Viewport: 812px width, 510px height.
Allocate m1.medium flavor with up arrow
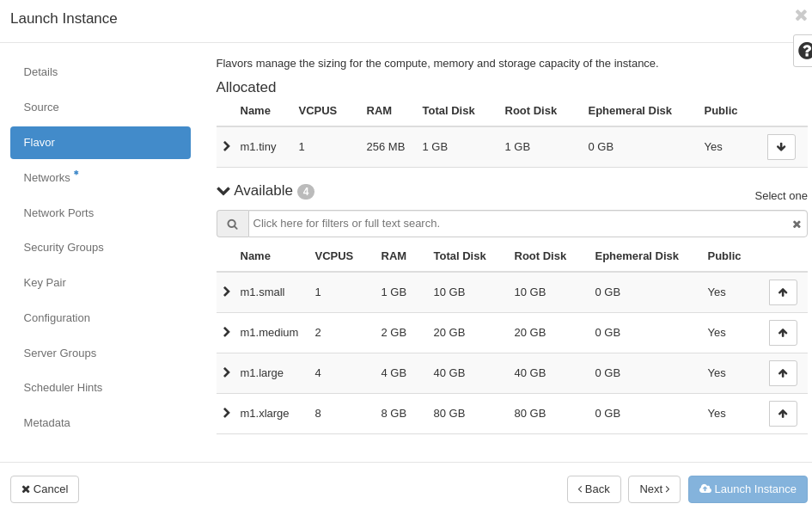tap(783, 333)
